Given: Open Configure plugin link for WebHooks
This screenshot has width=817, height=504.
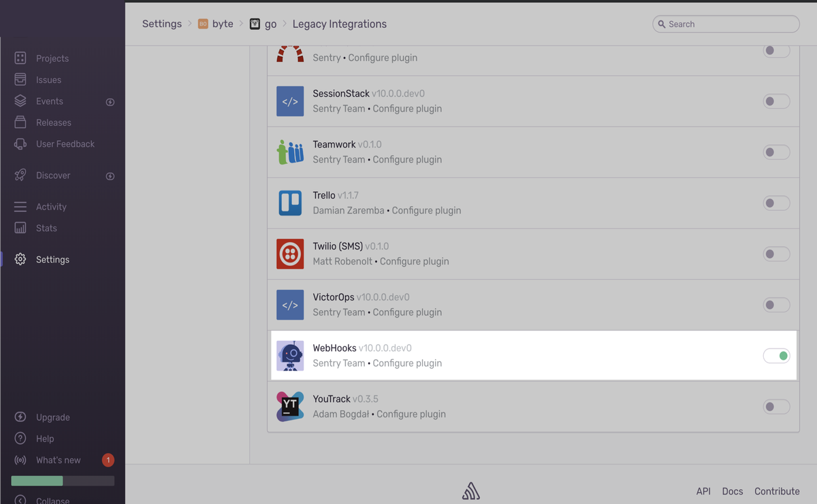Looking at the screenshot, I should point(407,363).
